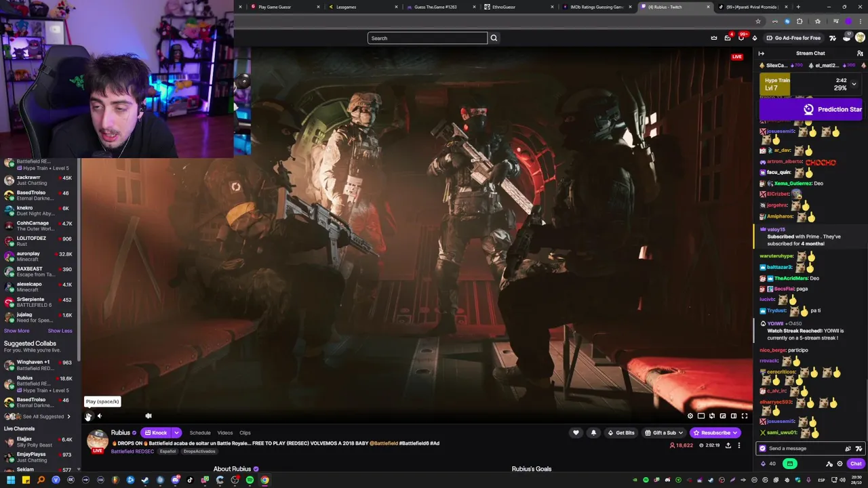Open Spotify from the taskbar
Screen dimensions: 868x488
point(250,480)
